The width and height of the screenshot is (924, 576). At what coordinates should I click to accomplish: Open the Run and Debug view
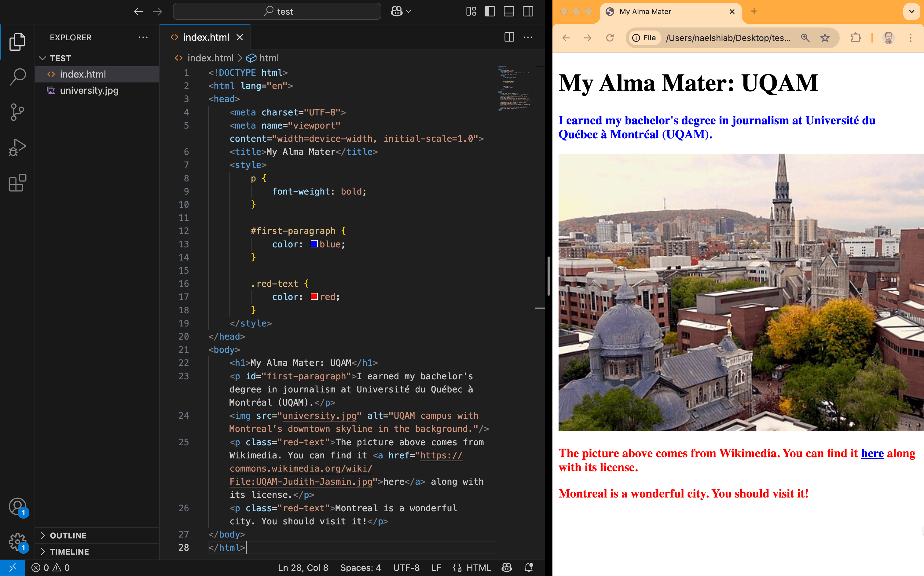[x=17, y=148]
